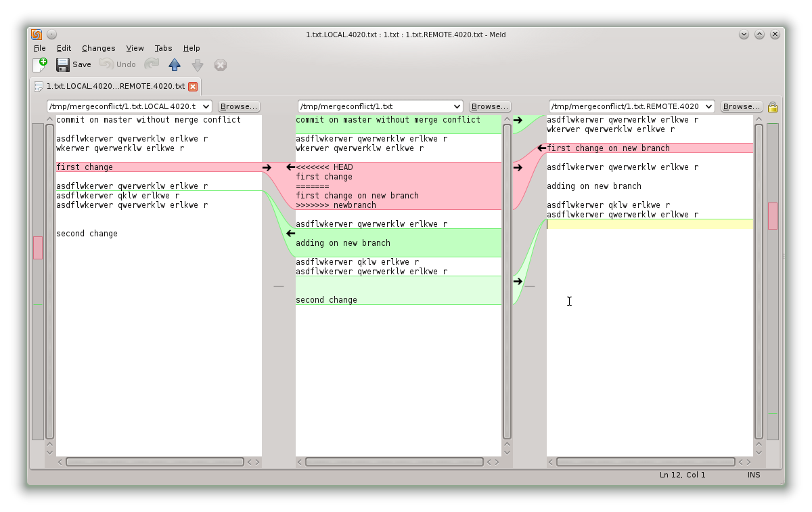Click the new comparison toolbar icon

tap(40, 64)
